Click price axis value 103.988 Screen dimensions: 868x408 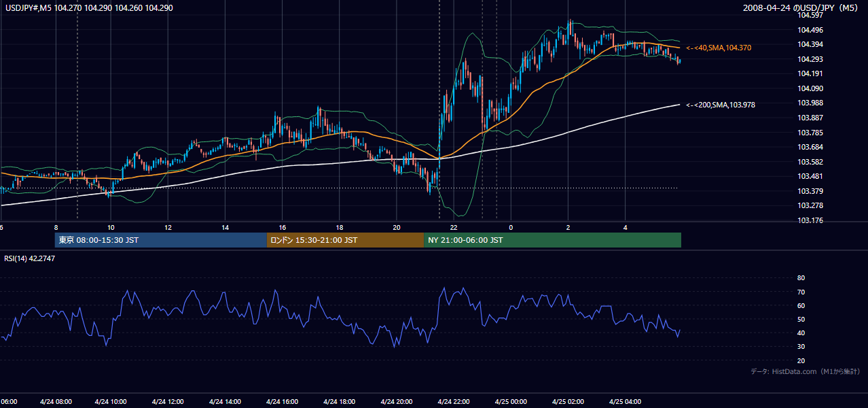tap(811, 103)
